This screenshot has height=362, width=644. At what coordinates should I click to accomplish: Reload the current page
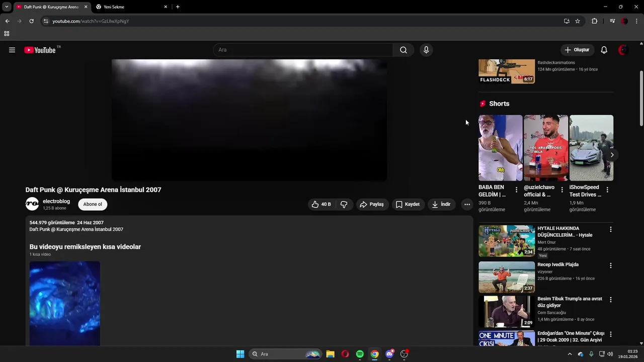click(31, 21)
